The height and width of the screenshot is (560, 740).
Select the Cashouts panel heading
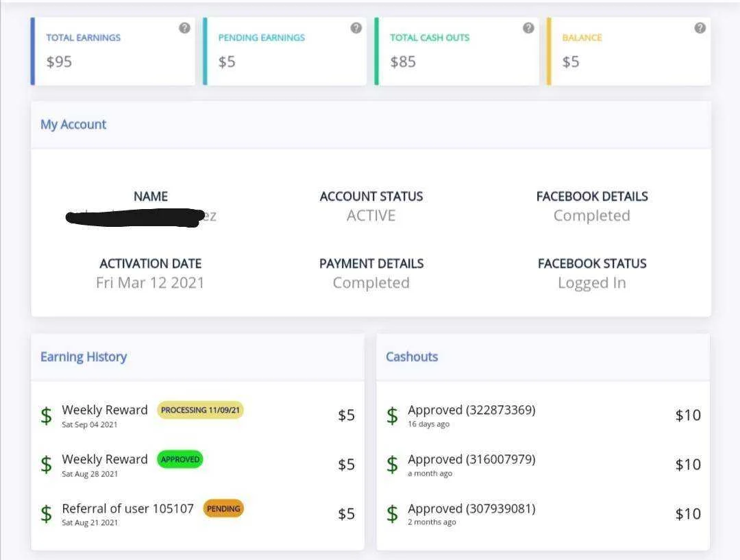412,357
